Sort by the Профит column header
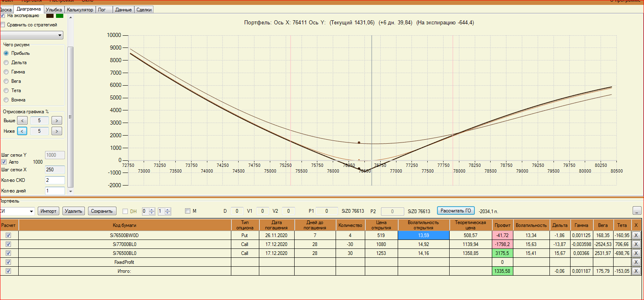The width and height of the screenshot is (644, 300). (502, 225)
